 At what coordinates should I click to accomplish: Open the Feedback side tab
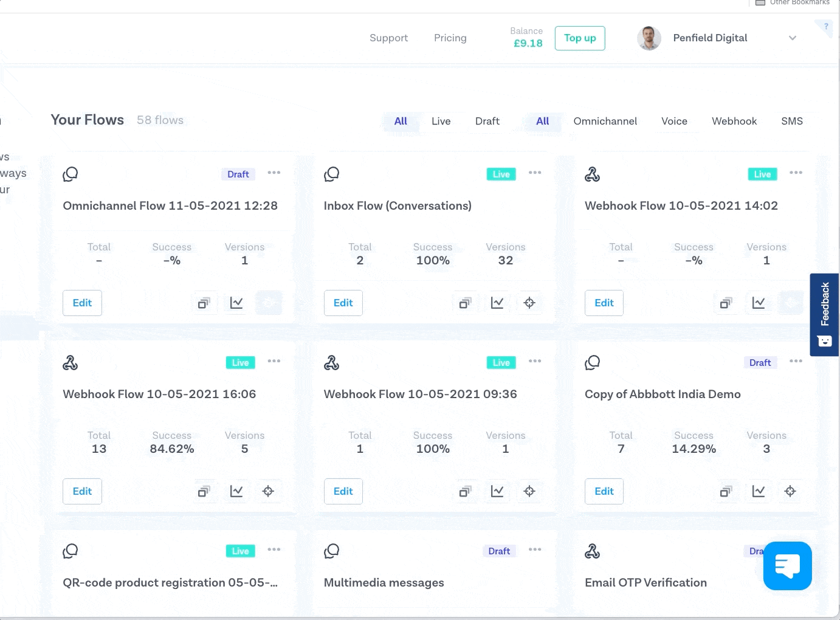click(x=824, y=314)
